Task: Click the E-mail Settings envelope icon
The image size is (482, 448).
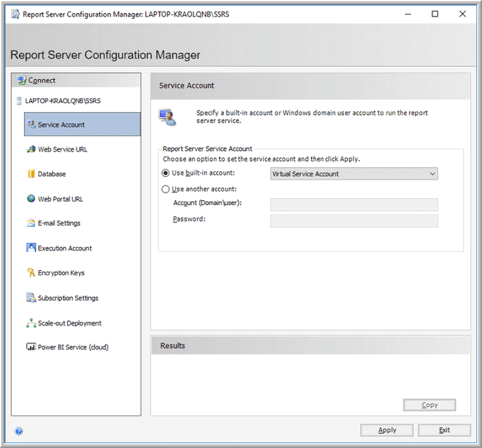Action: coord(31,223)
